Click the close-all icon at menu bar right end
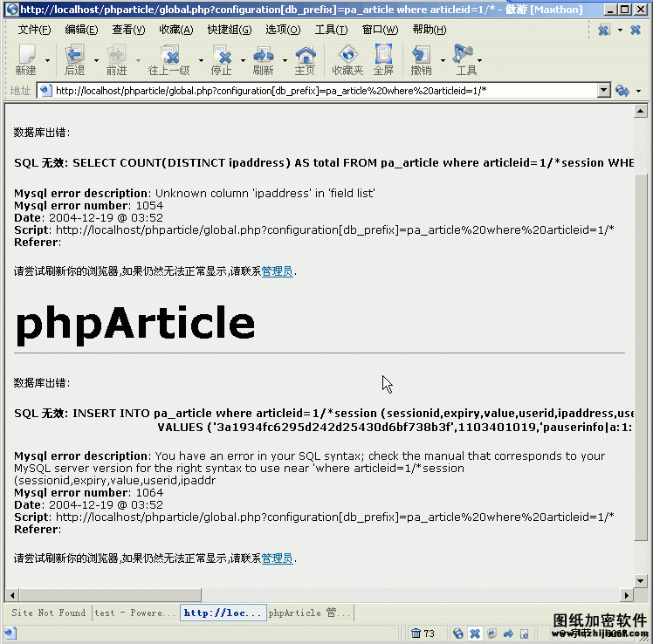This screenshot has width=653, height=644. pos(604,30)
